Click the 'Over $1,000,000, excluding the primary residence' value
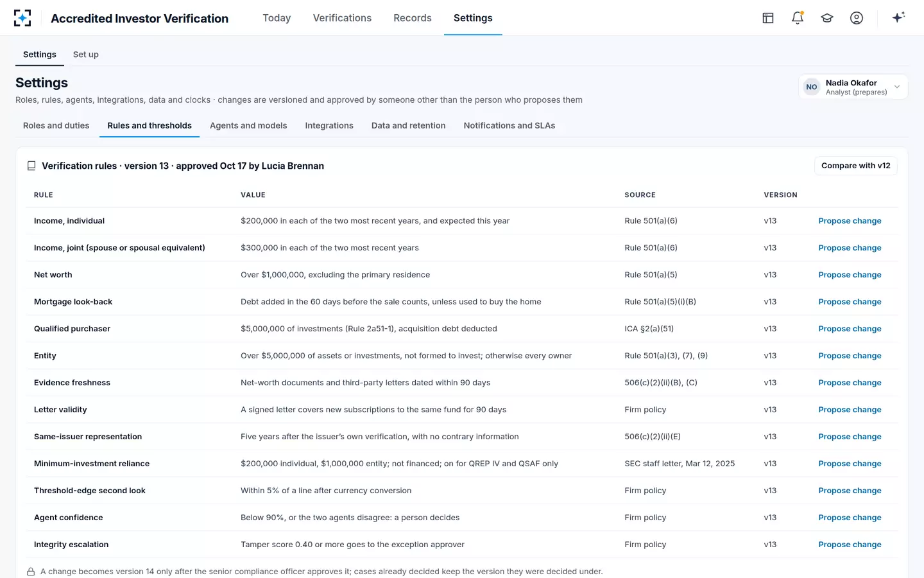Image resolution: width=924 pixels, height=578 pixels. coord(335,275)
